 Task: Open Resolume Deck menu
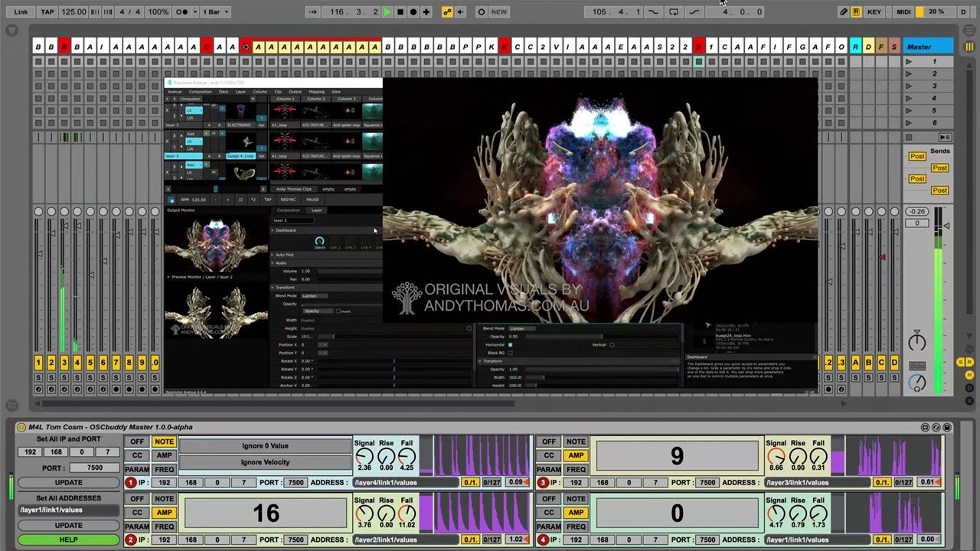click(224, 92)
